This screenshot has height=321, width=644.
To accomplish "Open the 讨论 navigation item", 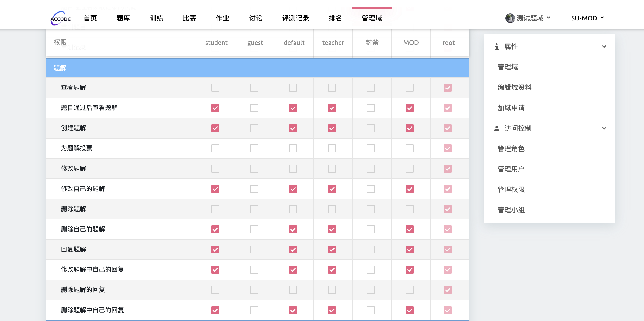I will pos(256,18).
